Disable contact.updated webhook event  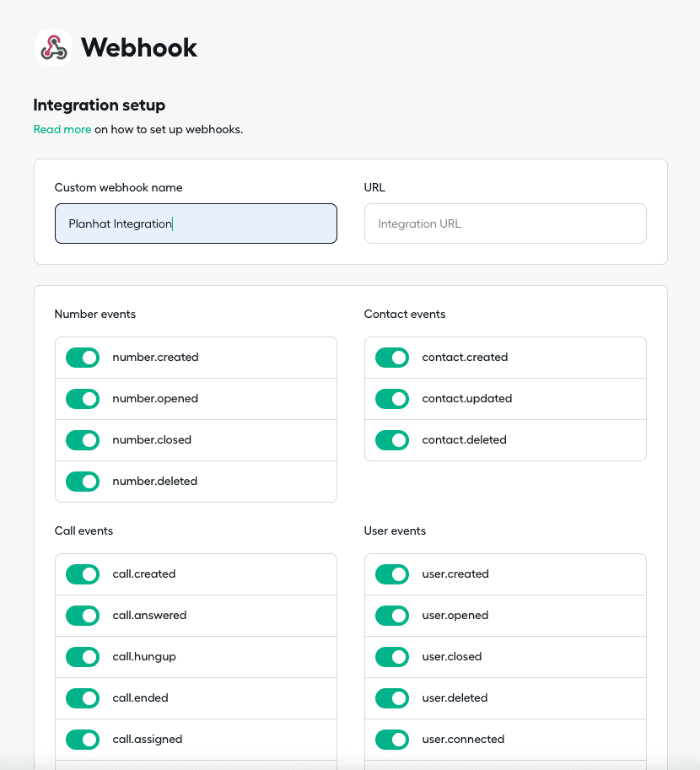[392, 399]
